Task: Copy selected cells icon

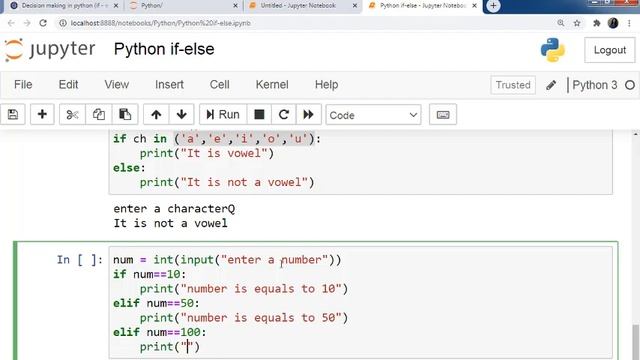Action: click(98, 115)
